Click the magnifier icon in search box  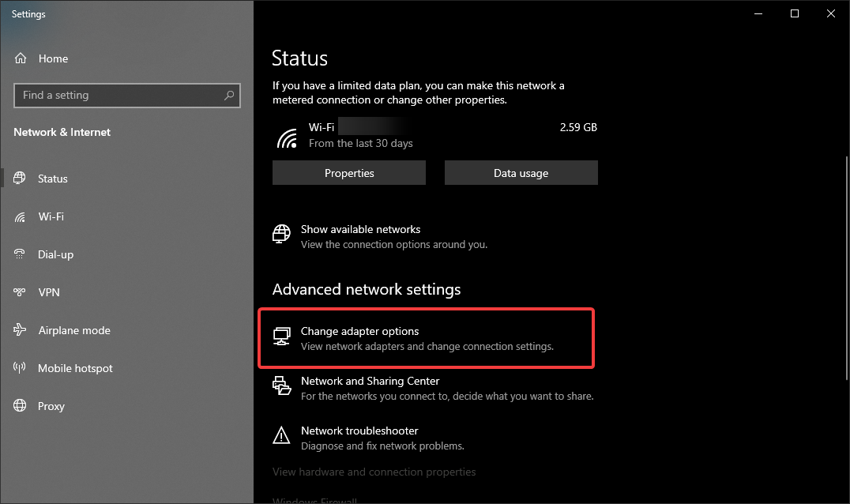coord(229,96)
